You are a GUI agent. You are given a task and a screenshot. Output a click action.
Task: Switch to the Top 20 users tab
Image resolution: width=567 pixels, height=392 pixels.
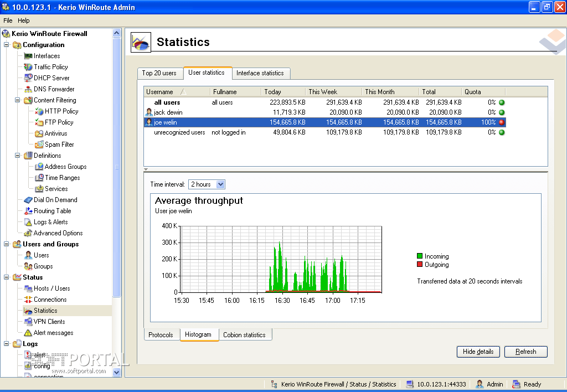coord(159,73)
